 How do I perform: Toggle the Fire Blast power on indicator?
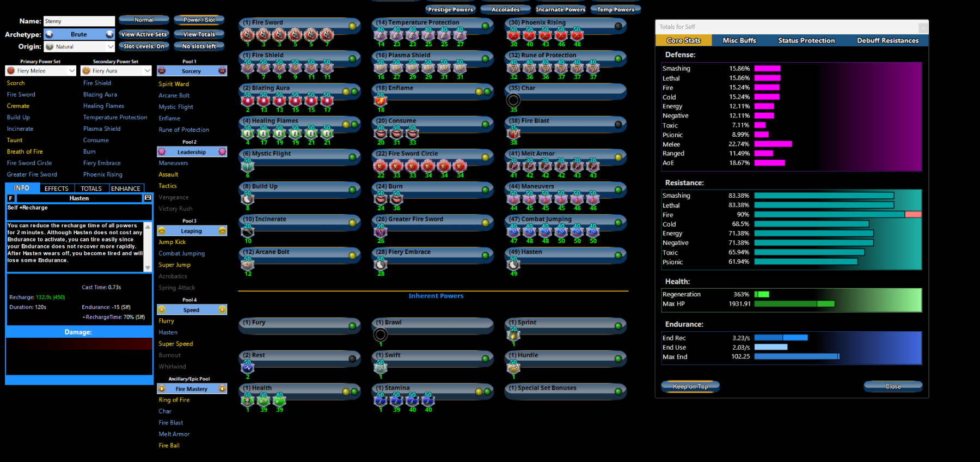[618, 124]
